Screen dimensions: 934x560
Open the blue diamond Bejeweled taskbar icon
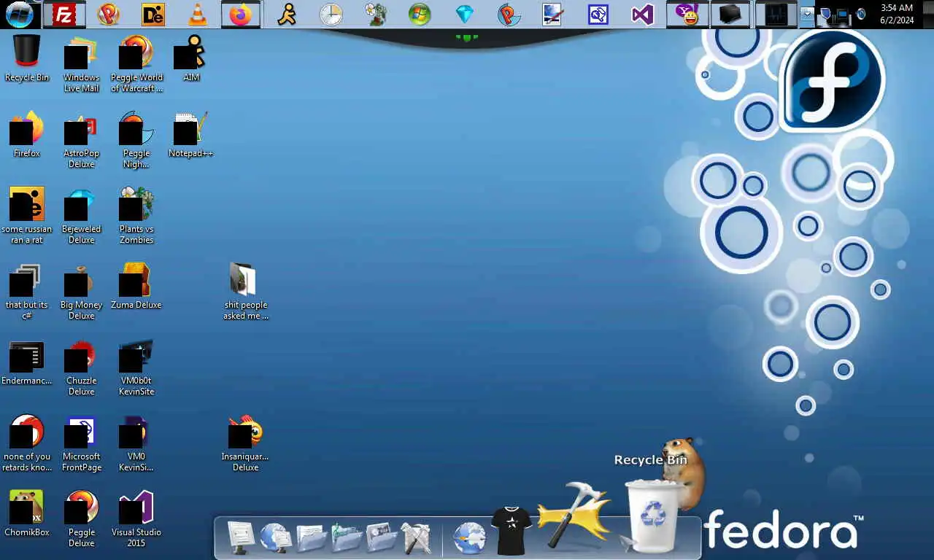point(464,14)
